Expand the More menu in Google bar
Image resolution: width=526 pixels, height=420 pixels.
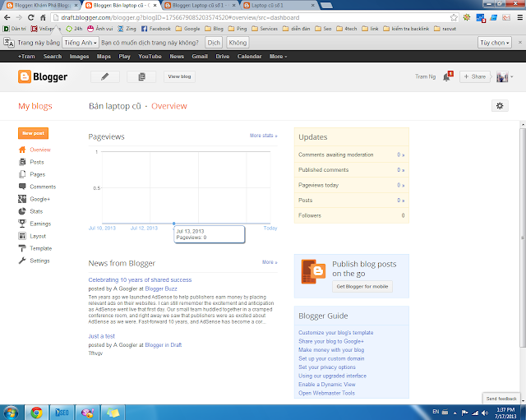279,57
